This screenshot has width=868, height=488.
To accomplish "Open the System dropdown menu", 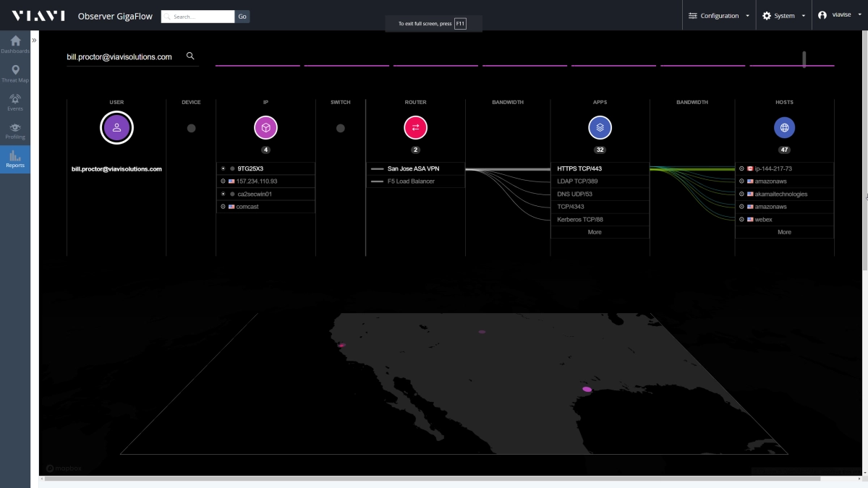I will coord(783,16).
